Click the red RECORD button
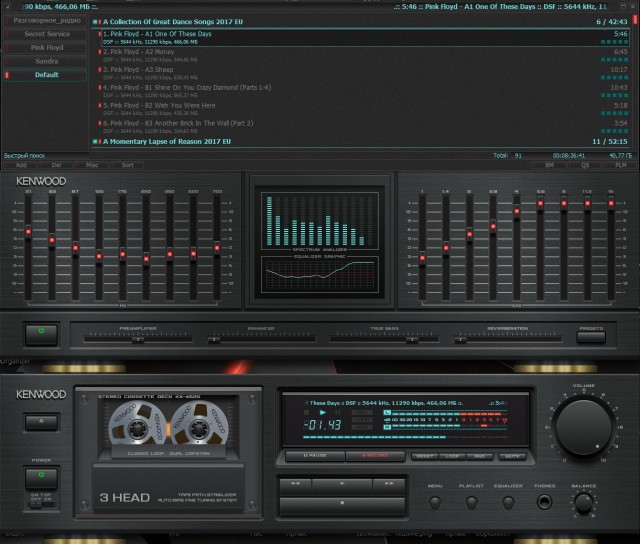This screenshot has height=544, width=640. click(x=375, y=456)
